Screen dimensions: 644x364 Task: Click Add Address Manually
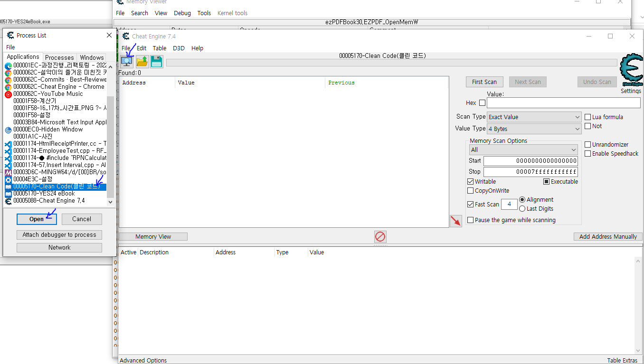[608, 237]
